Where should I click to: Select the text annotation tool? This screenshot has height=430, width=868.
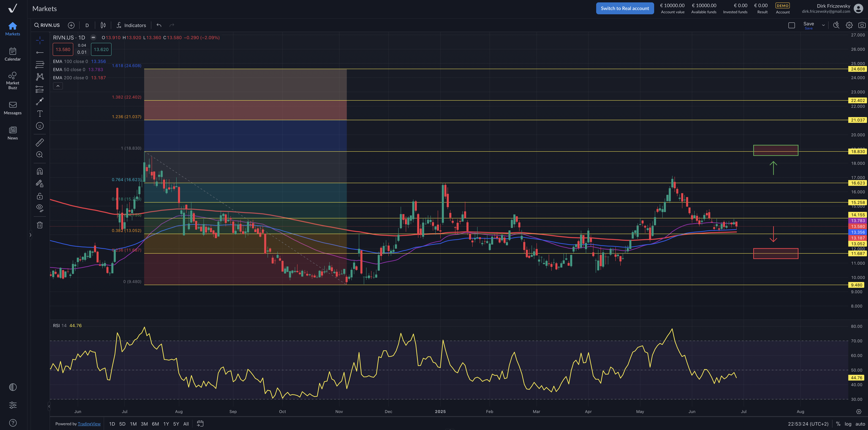point(40,114)
